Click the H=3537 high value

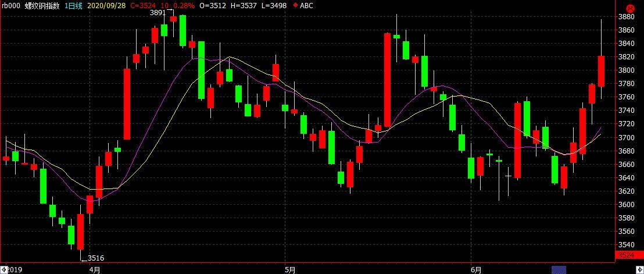tap(243, 6)
